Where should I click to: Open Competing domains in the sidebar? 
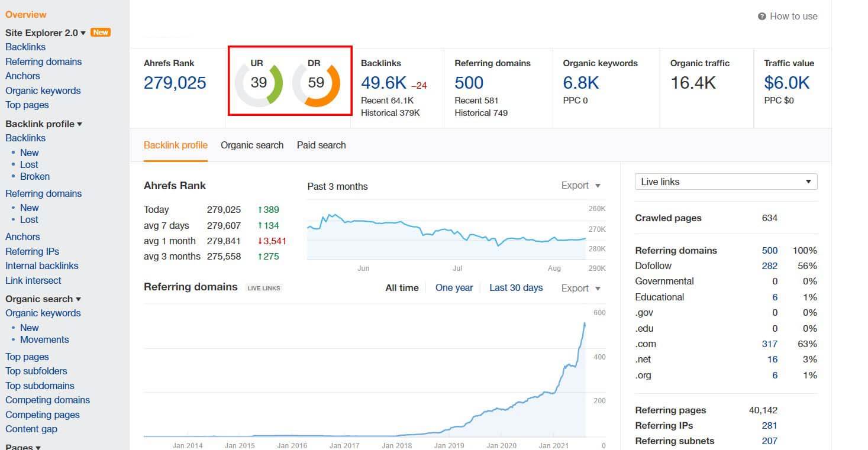pyautogui.click(x=47, y=400)
